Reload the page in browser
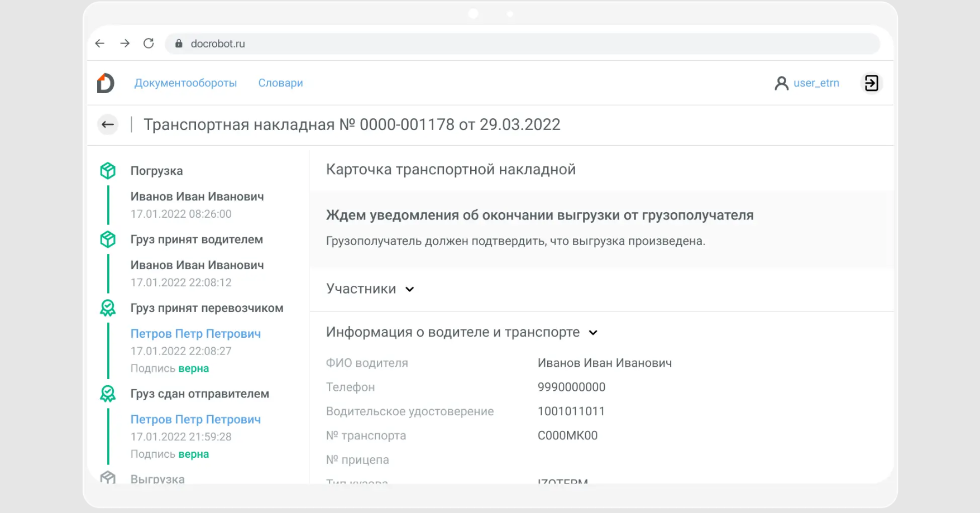 149,44
